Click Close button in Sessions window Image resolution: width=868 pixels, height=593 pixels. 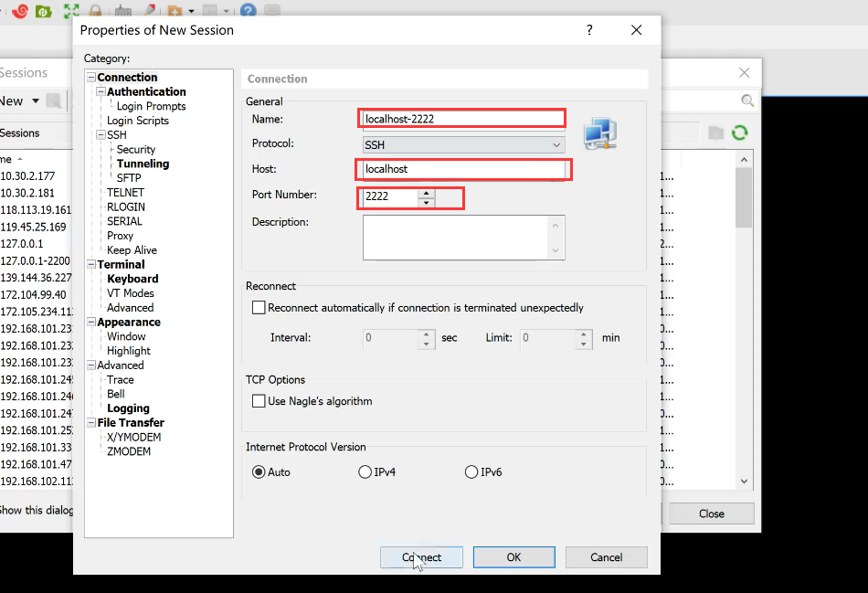tap(712, 514)
